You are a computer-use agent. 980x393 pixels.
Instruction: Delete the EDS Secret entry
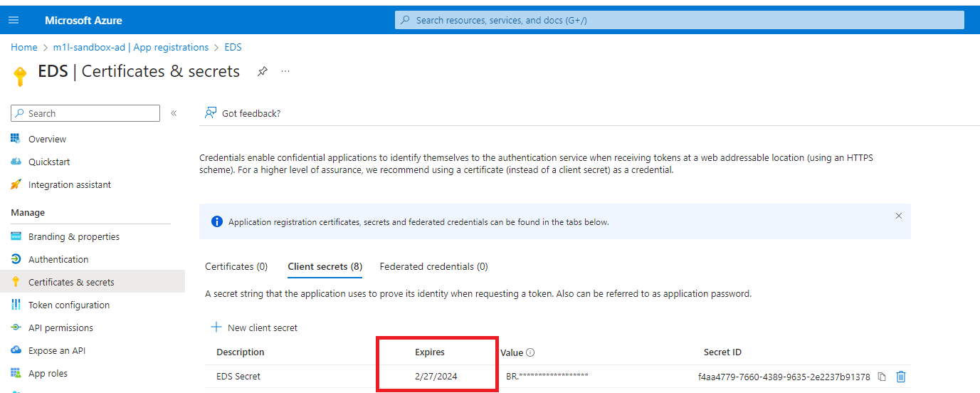(901, 377)
